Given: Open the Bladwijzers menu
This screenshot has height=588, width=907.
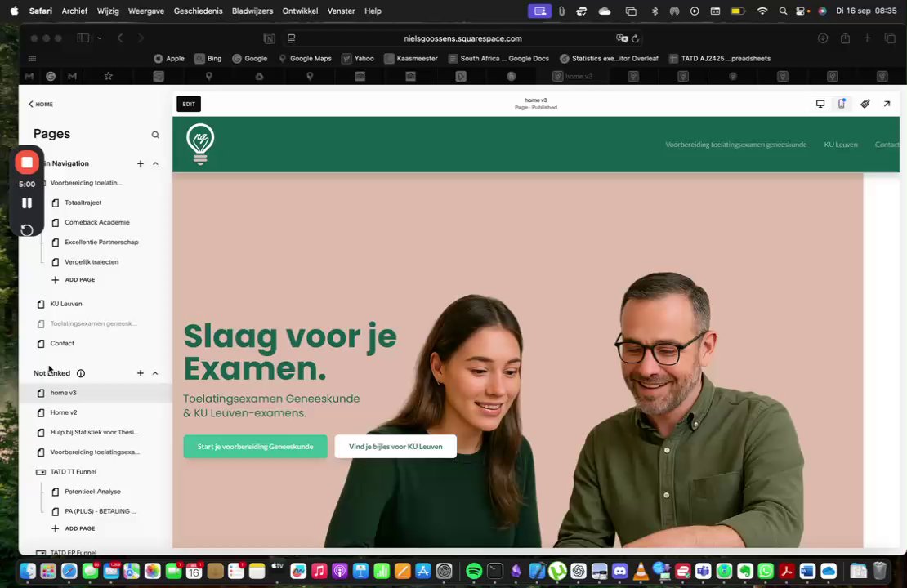Looking at the screenshot, I should (252, 11).
